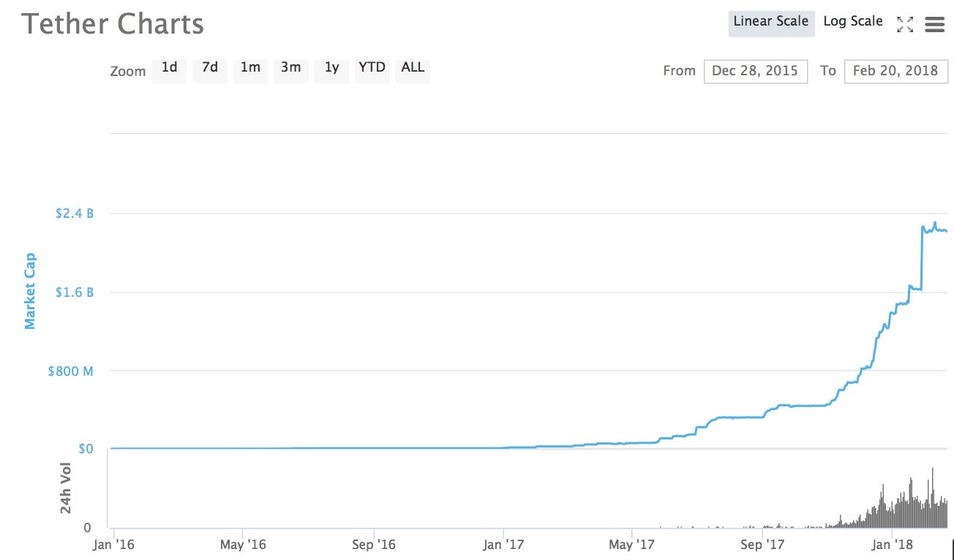Image resolution: width=954 pixels, height=560 pixels.
Task: Toggle fullscreen chart view icon
Action: point(905,24)
